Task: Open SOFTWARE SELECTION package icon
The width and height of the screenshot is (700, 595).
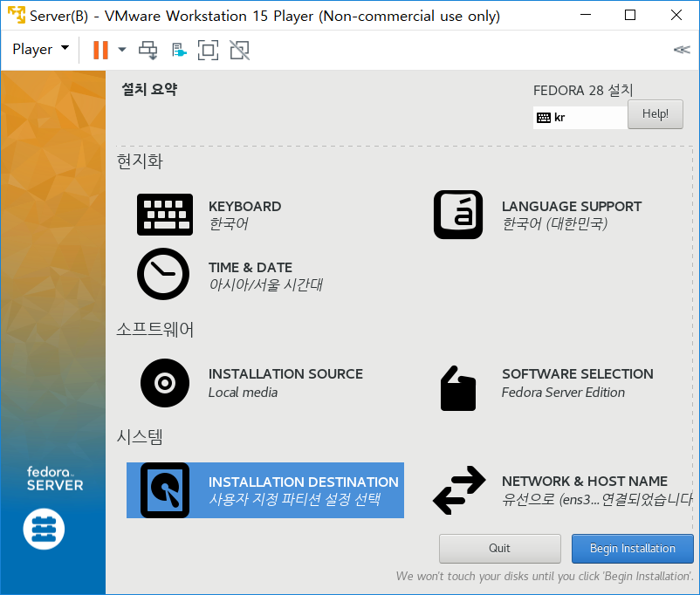Action: click(458, 388)
